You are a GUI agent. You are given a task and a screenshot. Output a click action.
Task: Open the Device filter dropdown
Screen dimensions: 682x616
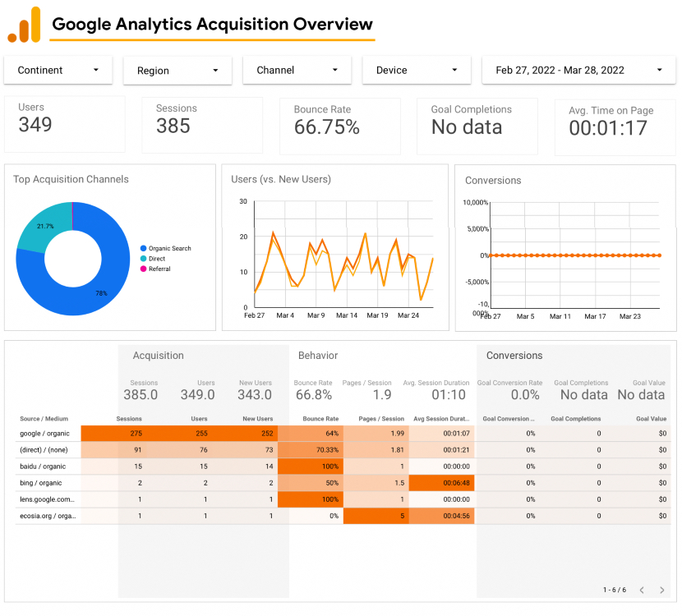click(416, 71)
